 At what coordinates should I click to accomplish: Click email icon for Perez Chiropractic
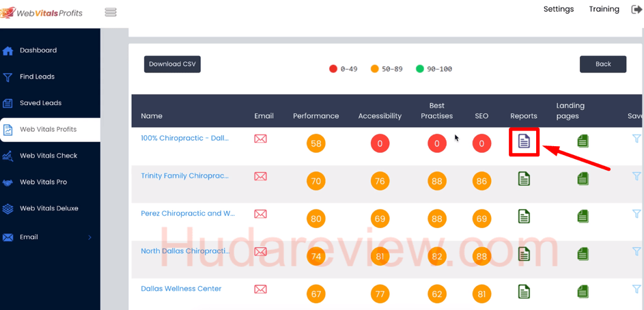coord(260,214)
